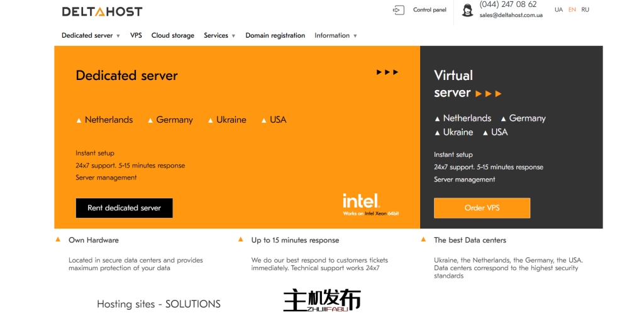644x323 pixels.
Task: Open the Dedicated server menu
Action: 87,35
